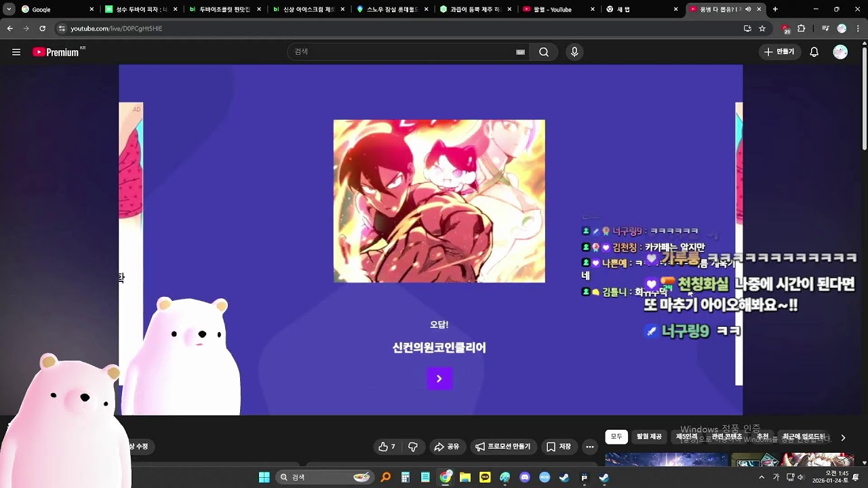Mute the playing tab via speaker icon

coord(748,9)
